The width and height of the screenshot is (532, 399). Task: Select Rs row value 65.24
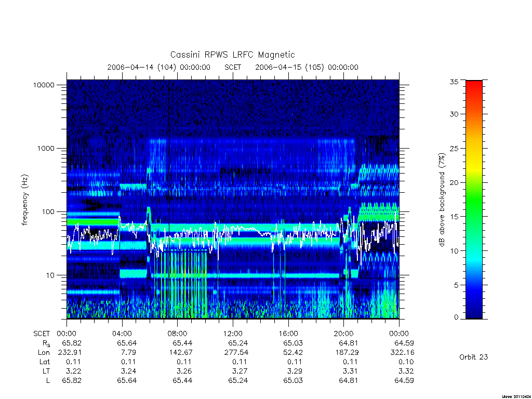[x=238, y=343]
